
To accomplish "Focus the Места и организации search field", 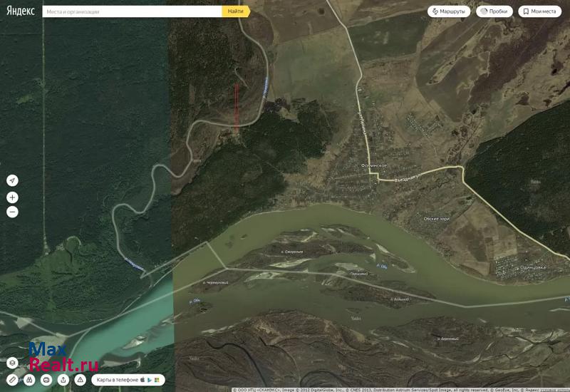I will [132, 11].
